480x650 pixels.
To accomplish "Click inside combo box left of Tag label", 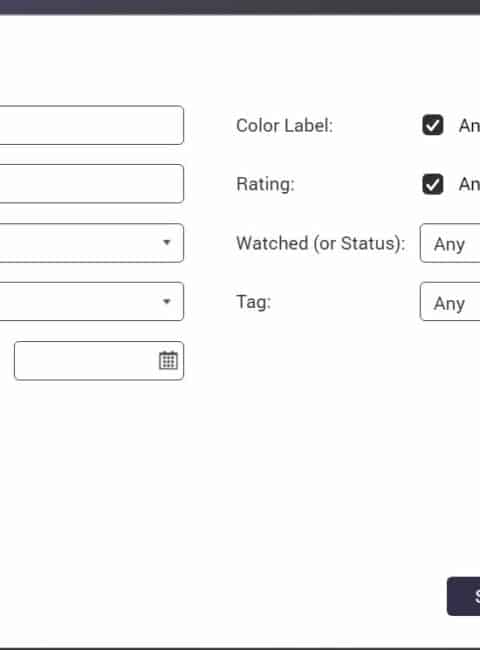I will click(x=92, y=301).
